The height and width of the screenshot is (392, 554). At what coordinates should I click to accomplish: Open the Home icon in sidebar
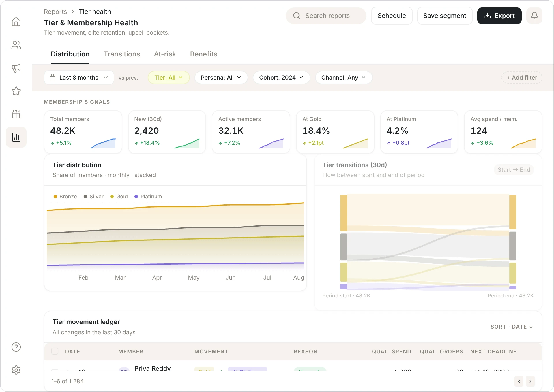pyautogui.click(x=16, y=22)
